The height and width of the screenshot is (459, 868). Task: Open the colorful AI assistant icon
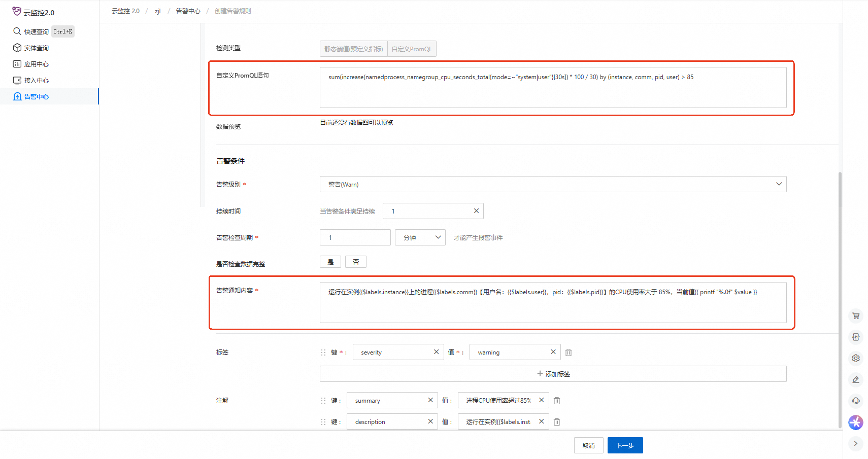(856, 422)
